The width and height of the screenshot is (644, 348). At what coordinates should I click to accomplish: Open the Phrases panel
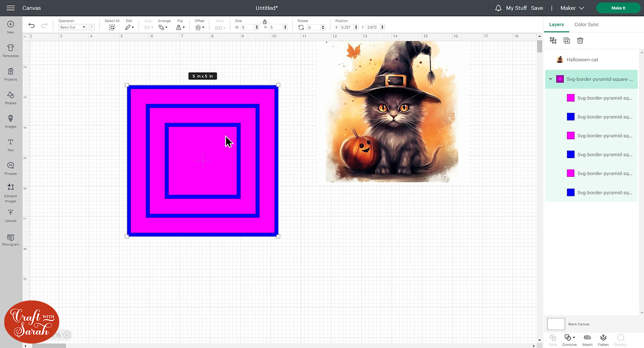click(11, 169)
